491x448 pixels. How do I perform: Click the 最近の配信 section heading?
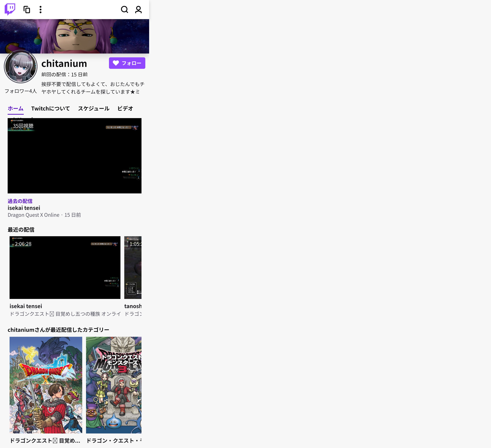point(21,230)
